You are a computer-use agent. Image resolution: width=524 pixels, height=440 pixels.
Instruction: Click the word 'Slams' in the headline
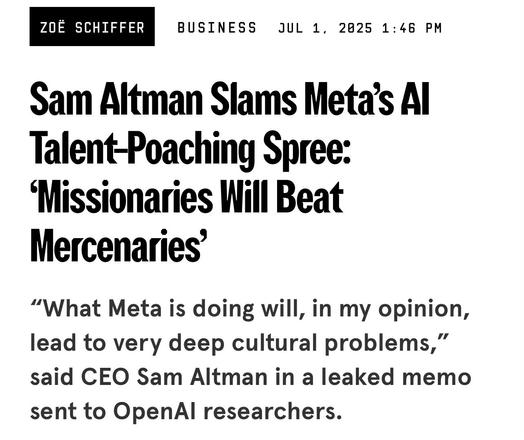coord(253,99)
